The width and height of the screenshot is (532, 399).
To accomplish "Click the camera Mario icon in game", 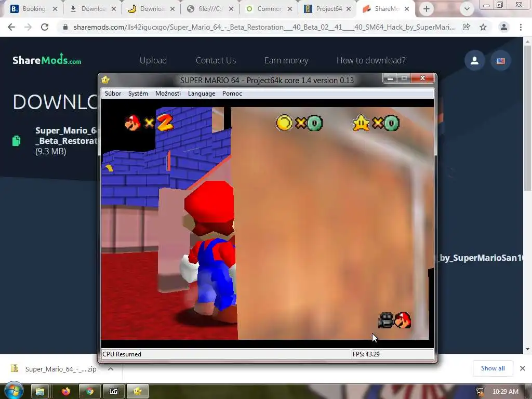I will (394, 320).
